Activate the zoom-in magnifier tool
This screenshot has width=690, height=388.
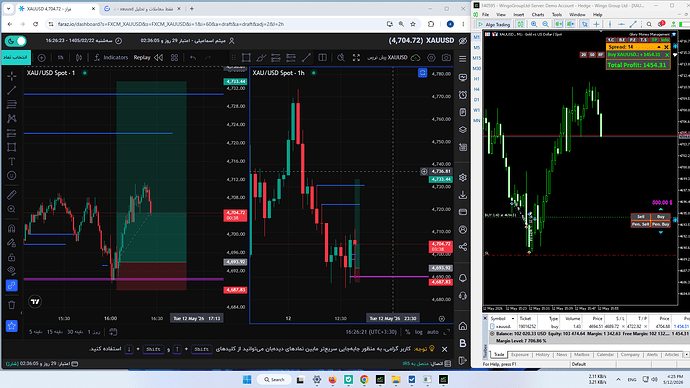pos(11,209)
